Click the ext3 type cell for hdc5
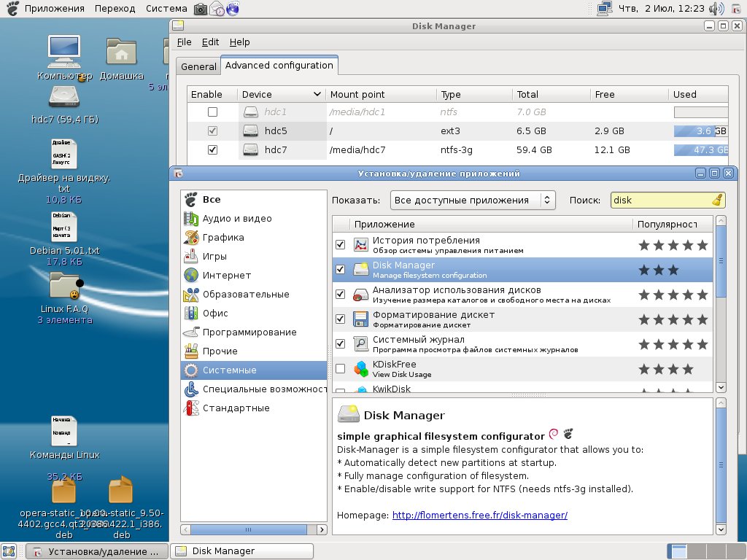This screenshot has width=747, height=560. click(450, 131)
